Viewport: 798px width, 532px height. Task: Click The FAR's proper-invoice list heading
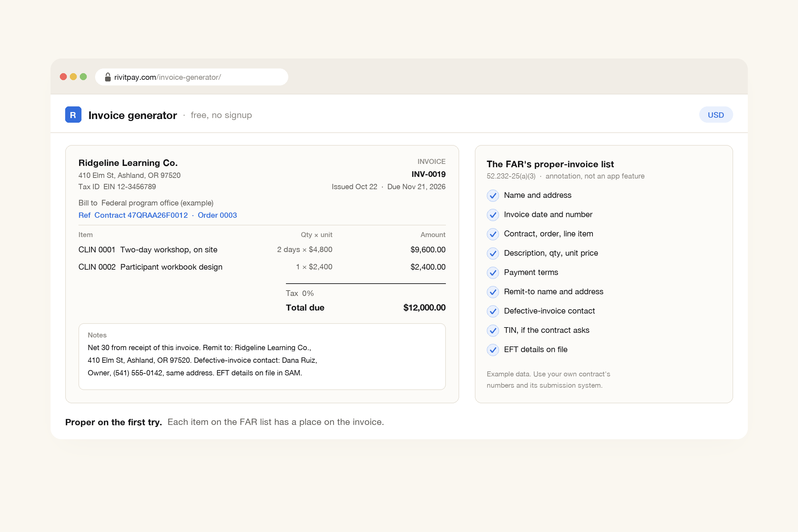[x=550, y=164]
